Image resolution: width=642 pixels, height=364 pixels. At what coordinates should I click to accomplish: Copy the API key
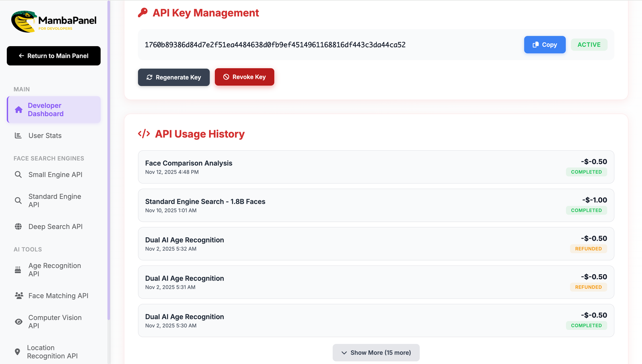point(544,44)
